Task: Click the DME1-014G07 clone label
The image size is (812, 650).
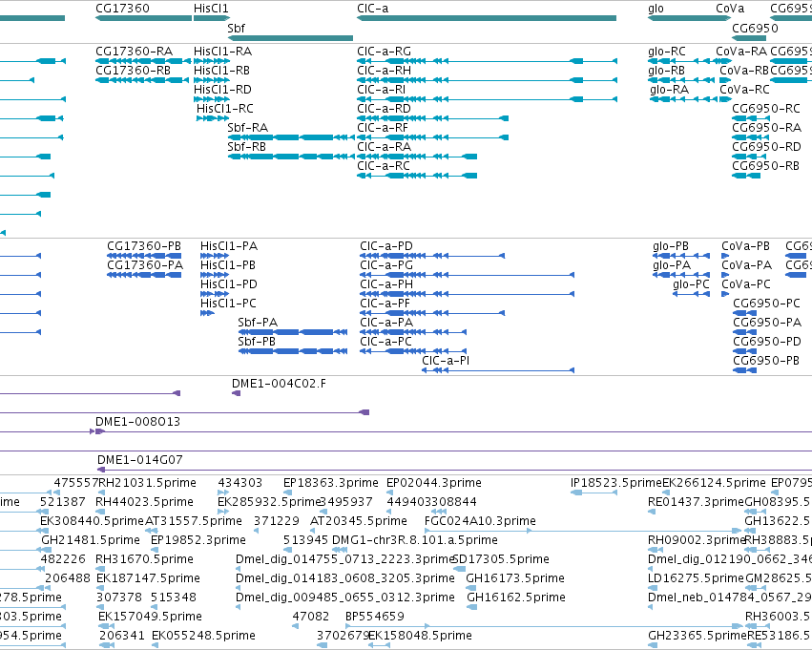Action: click(x=140, y=460)
